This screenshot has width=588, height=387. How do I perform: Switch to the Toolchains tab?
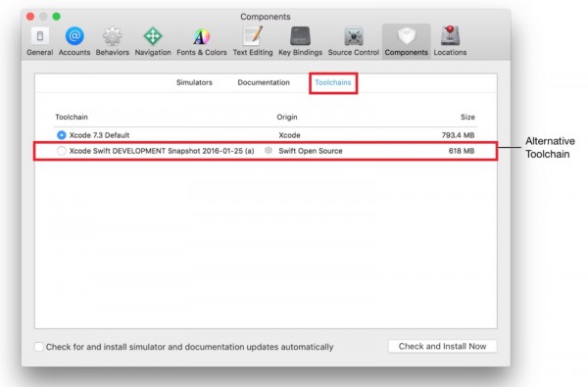pos(333,82)
